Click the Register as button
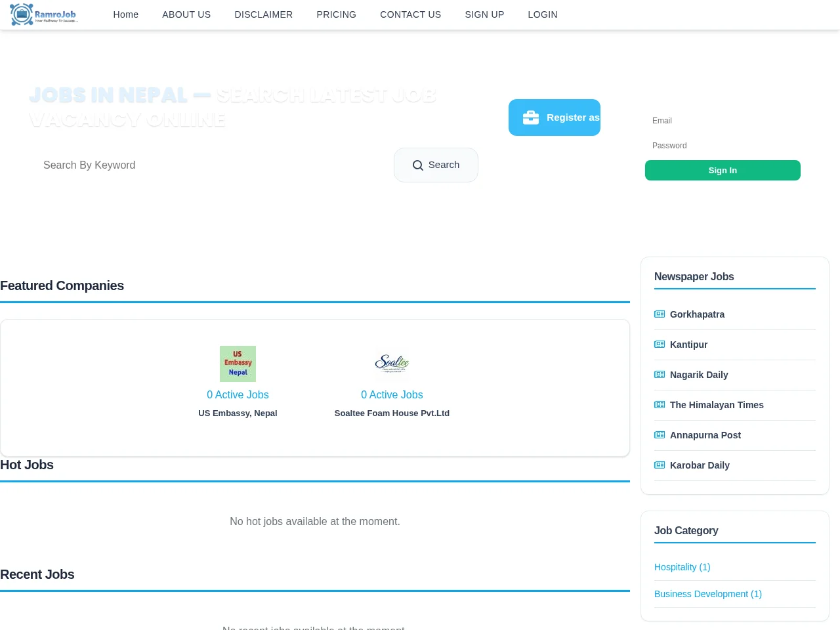 coord(555,117)
